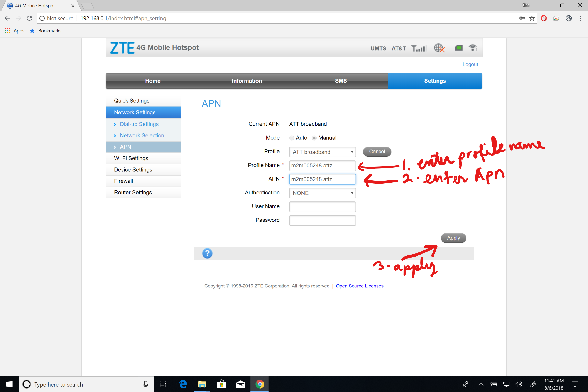
Task: Select APN submenu item in sidebar
Action: click(x=144, y=147)
